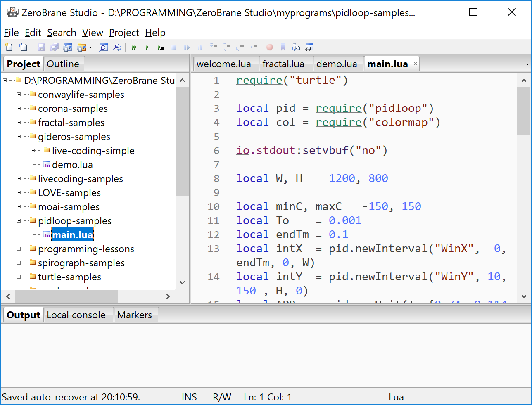Expand the corona-samples folder

pos(19,108)
